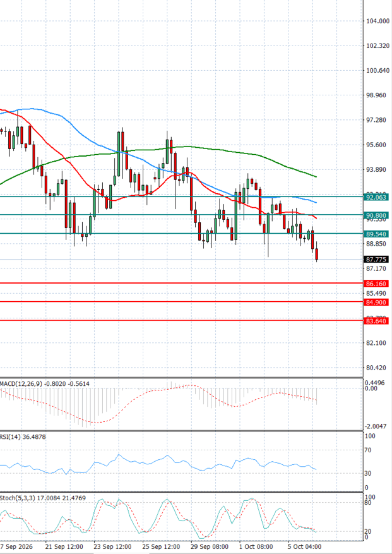This screenshot has height=554, width=392.
Task: Click the 1 Oct 08:00 time label
Action: (x=256, y=547)
